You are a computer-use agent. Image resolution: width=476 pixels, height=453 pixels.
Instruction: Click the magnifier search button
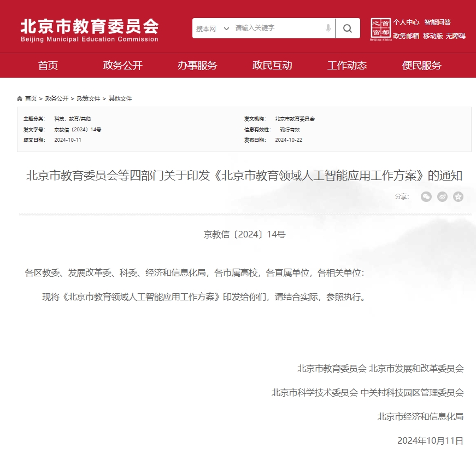348,28
